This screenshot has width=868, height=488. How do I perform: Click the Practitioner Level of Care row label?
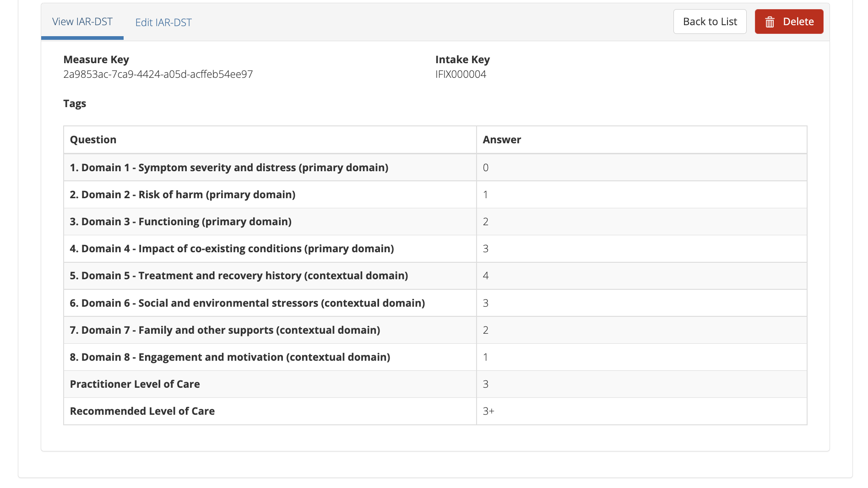click(135, 384)
